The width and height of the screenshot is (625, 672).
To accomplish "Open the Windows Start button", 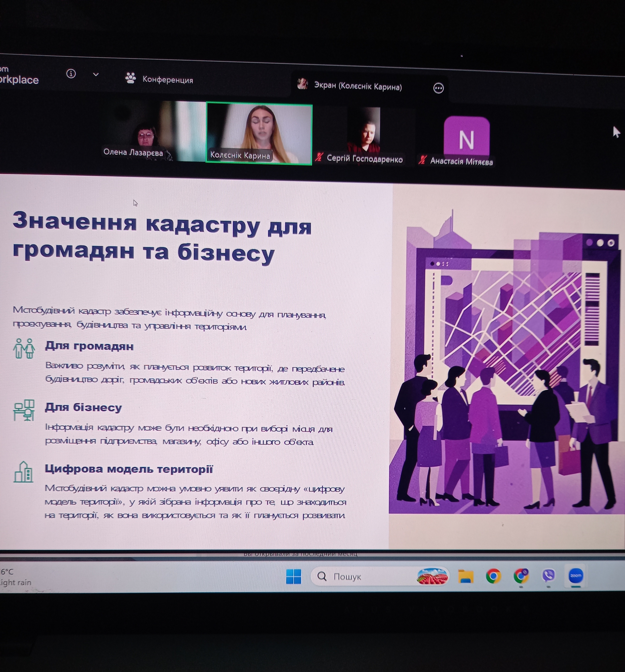I will 293,576.
